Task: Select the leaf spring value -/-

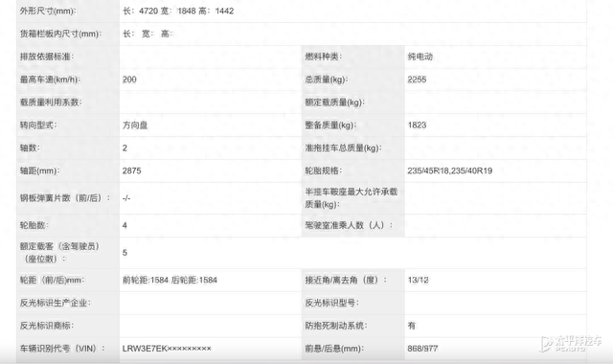Action: (x=125, y=198)
